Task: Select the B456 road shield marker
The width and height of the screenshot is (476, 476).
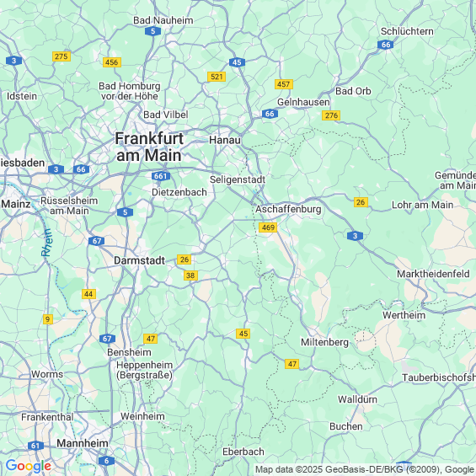Action: (112, 62)
